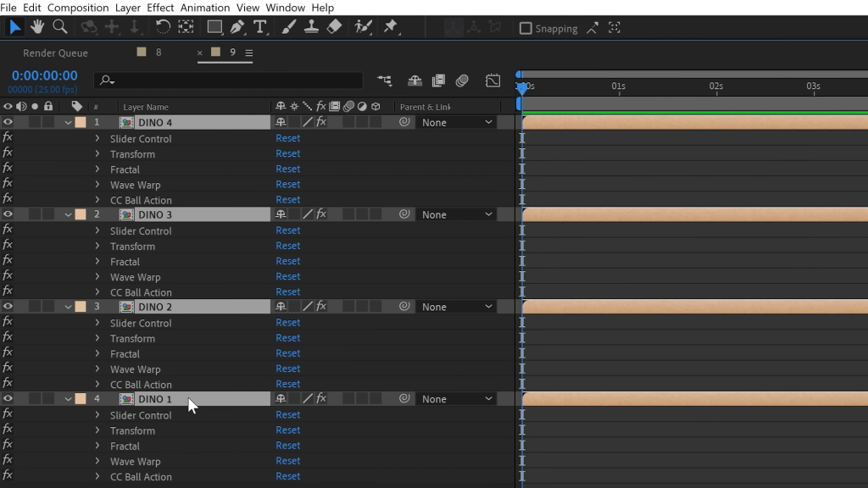Select the Puppet Pin tool

[x=391, y=26]
